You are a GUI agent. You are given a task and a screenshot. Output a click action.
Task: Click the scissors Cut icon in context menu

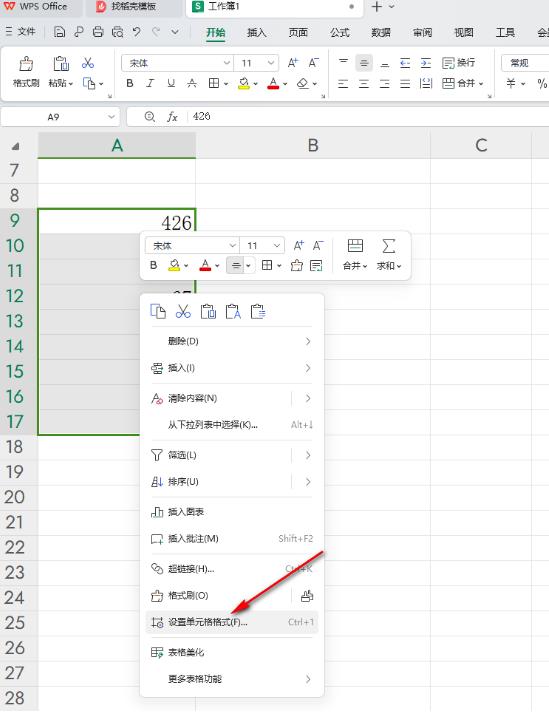coord(183,312)
